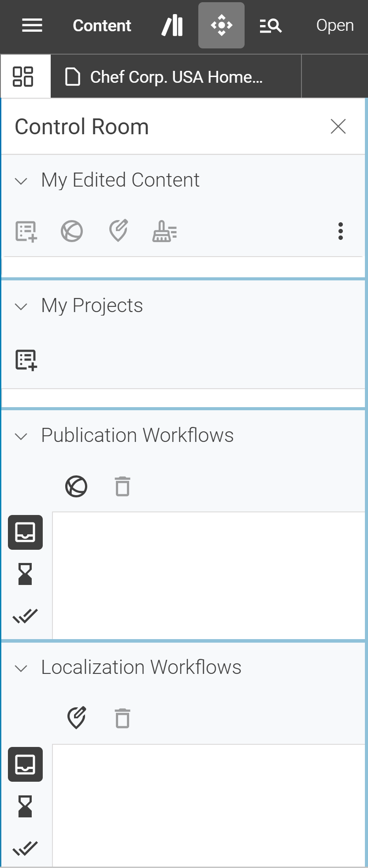The width and height of the screenshot is (368, 868).
Task: Start a localization workflow with the tag icon
Action: point(76,718)
